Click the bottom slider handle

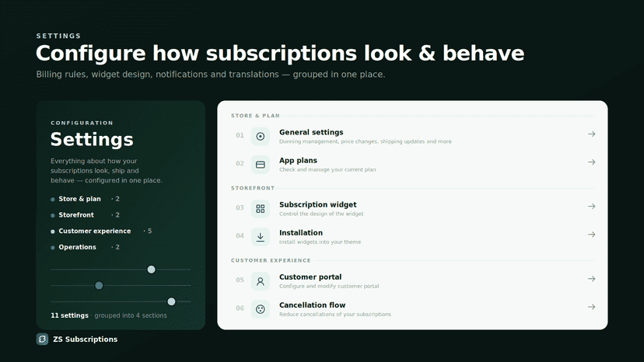click(171, 301)
